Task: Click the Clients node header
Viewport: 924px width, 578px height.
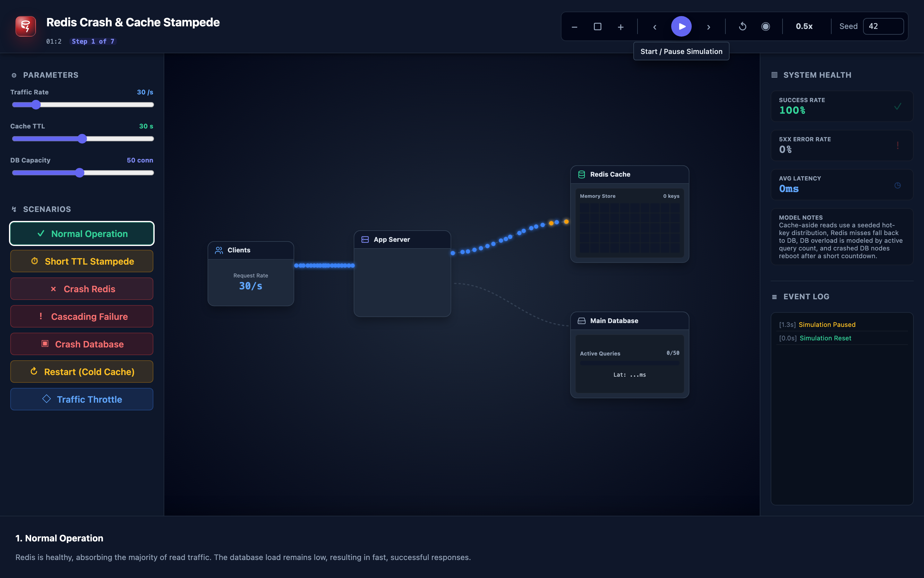Action: (251, 250)
